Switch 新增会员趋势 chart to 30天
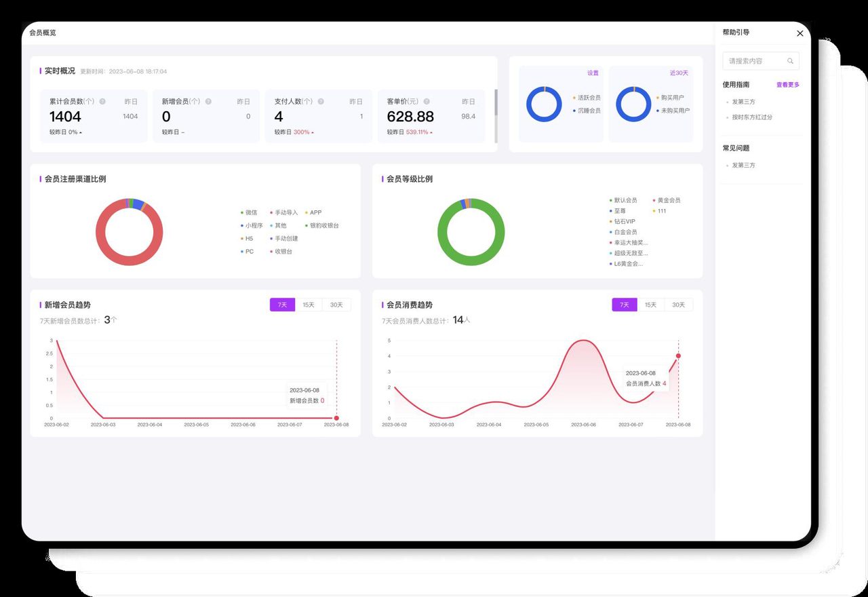The width and height of the screenshot is (868, 597). coord(336,305)
